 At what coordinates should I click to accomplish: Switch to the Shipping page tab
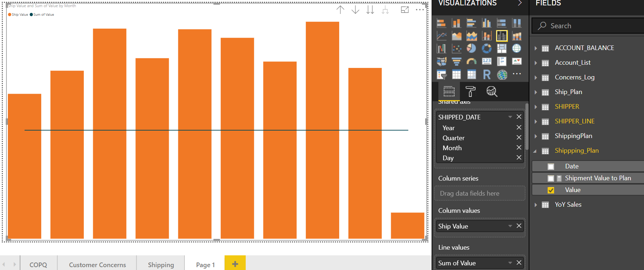(161, 265)
